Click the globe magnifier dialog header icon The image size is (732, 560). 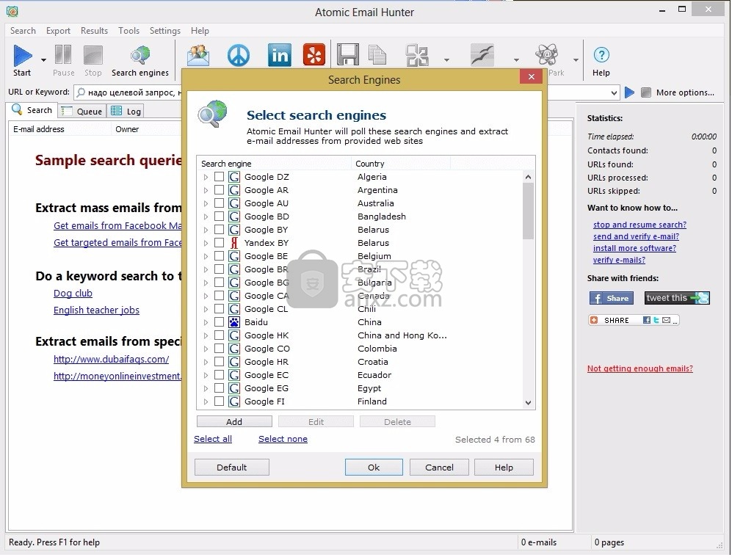click(212, 114)
